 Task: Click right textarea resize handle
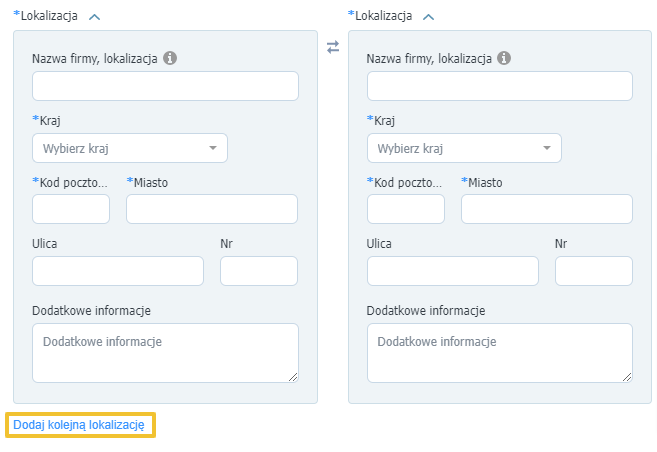click(627, 377)
